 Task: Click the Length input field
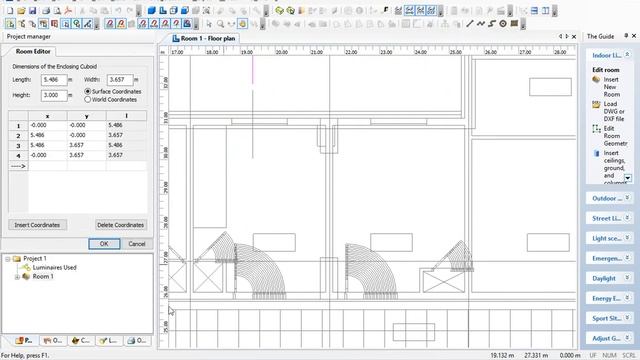pyautogui.click(x=54, y=80)
